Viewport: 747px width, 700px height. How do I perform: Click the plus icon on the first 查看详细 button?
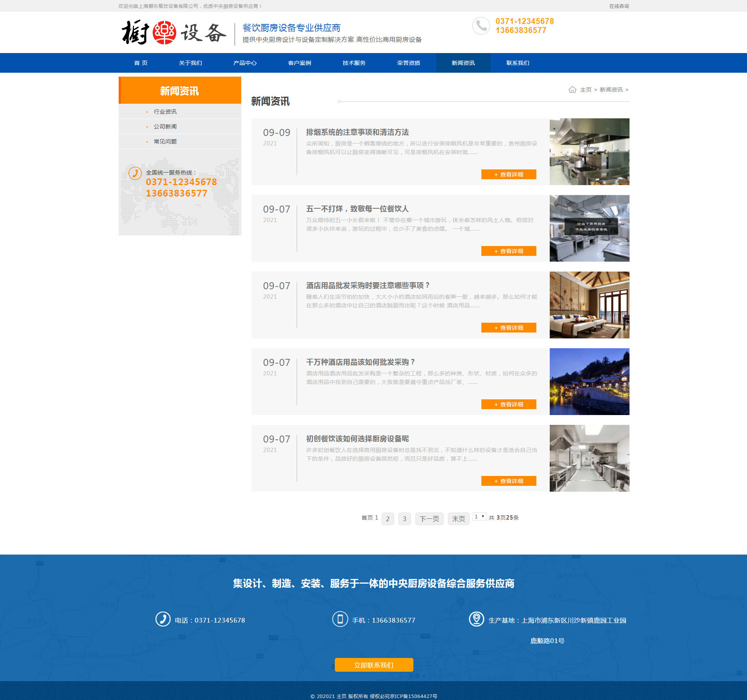click(495, 174)
